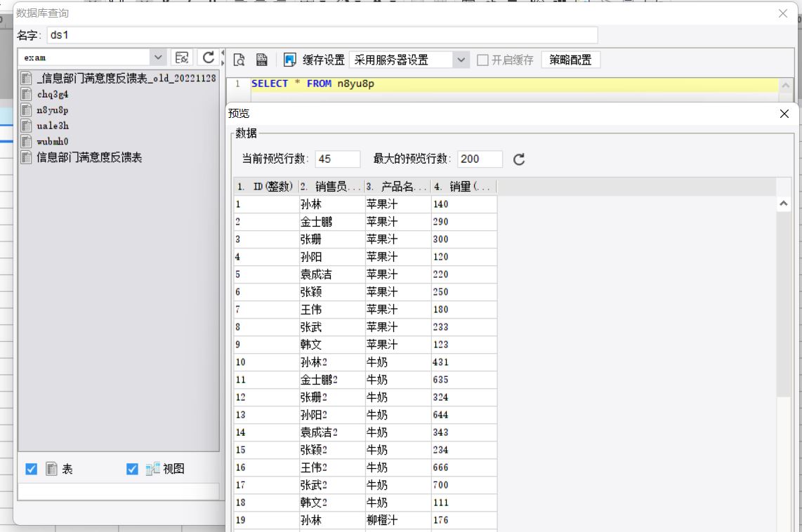Click the 产品名 column header

397,187
